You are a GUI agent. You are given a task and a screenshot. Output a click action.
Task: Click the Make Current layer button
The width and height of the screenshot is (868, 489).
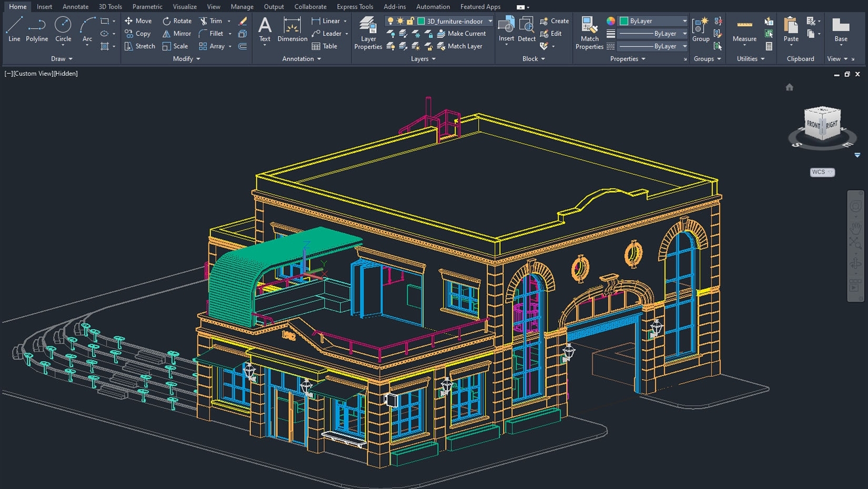461,34
